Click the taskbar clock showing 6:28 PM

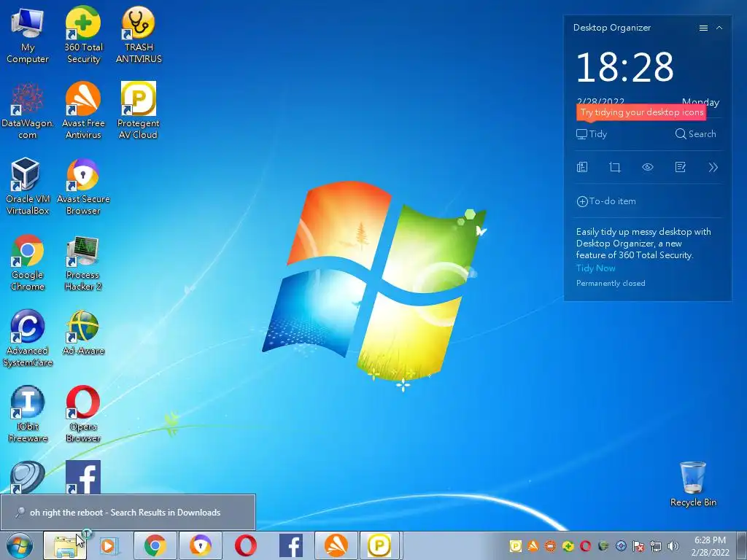tap(710, 546)
